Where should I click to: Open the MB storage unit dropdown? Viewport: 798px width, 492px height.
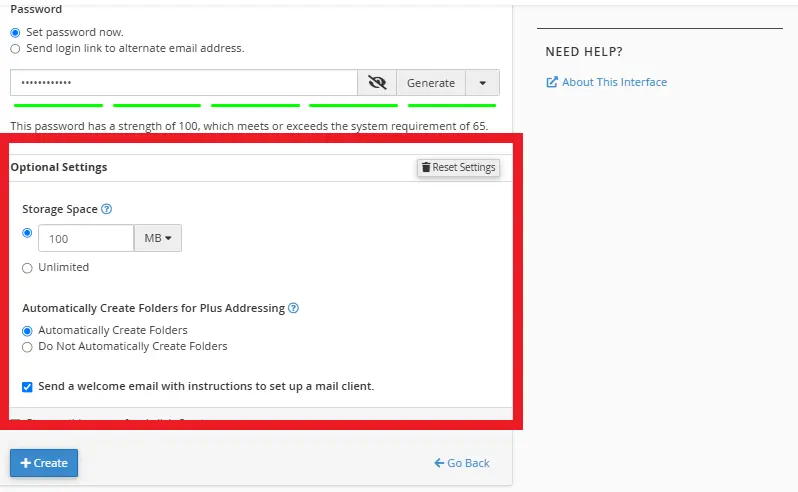point(158,238)
